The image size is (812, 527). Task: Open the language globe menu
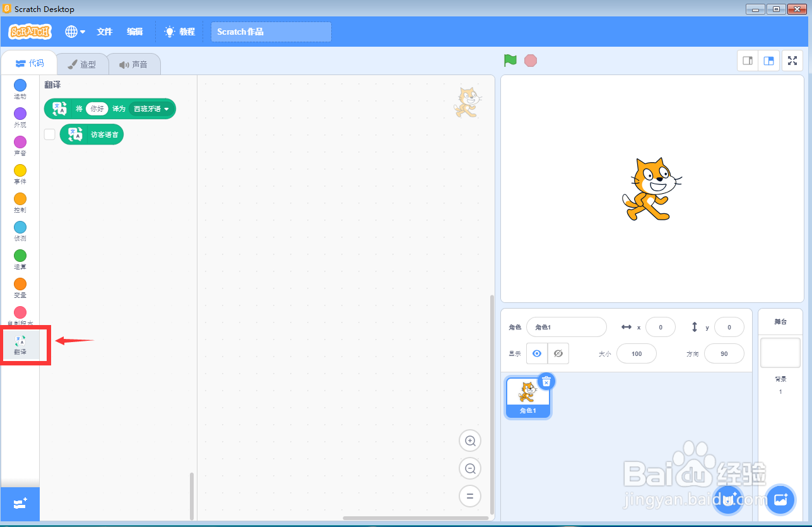tap(75, 32)
